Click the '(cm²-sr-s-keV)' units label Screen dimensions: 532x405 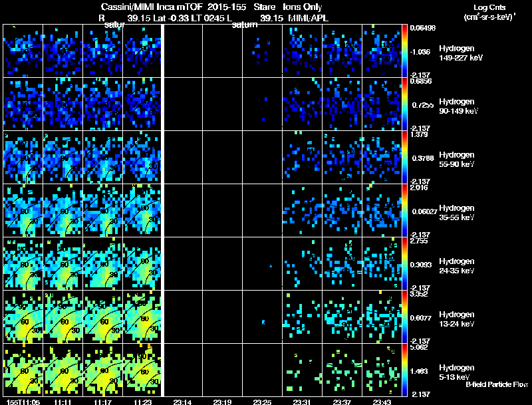click(x=489, y=17)
